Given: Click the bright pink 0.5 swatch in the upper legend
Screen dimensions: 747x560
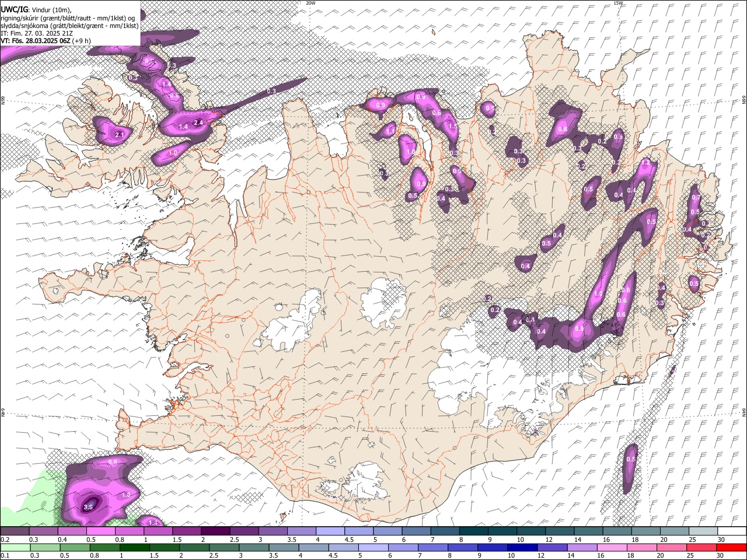Looking at the screenshot, I should 100,531.
